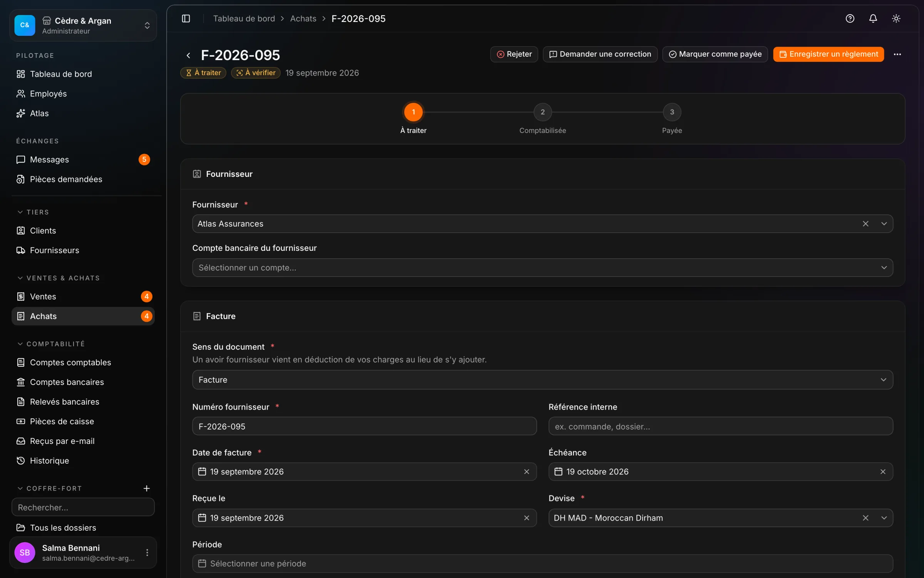Click the Facture section header icon
This screenshot has width=924, height=578.
(x=197, y=316)
